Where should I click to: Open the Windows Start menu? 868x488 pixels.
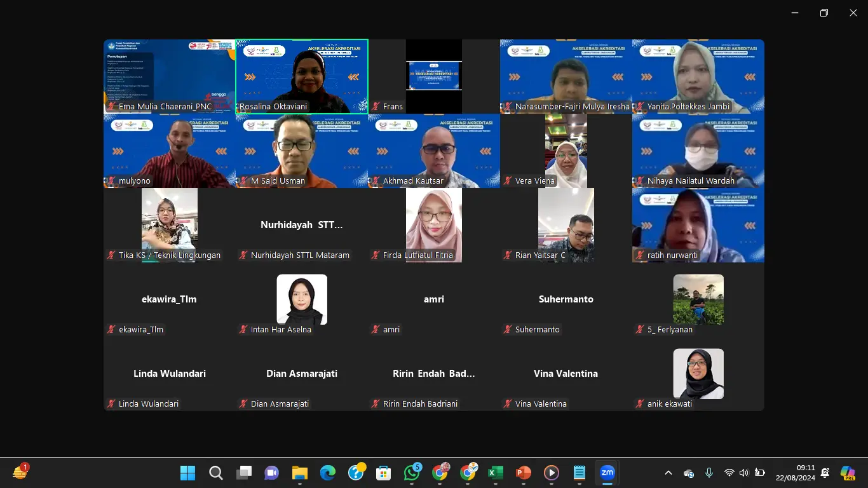[187, 473]
